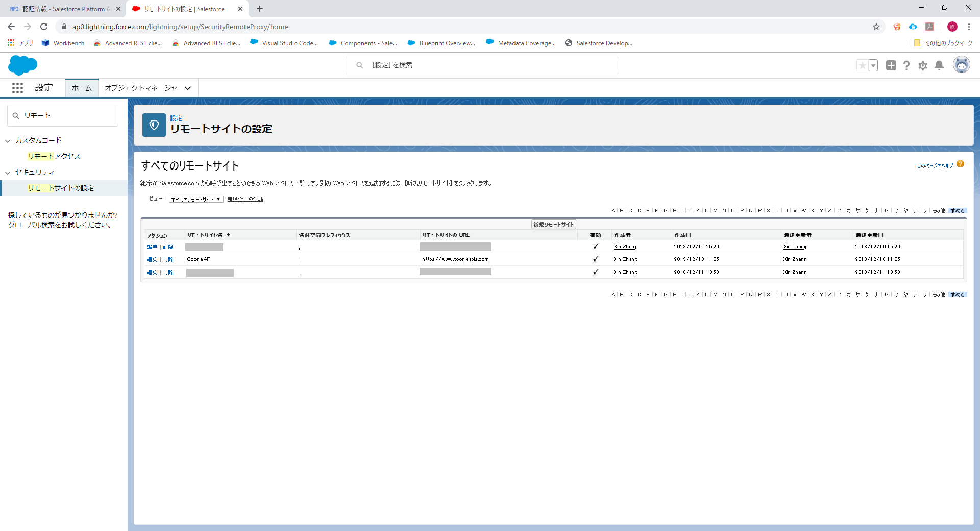Screen dimensions: 980x531
Task: Click the page help question mark icon
Action: [961, 164]
